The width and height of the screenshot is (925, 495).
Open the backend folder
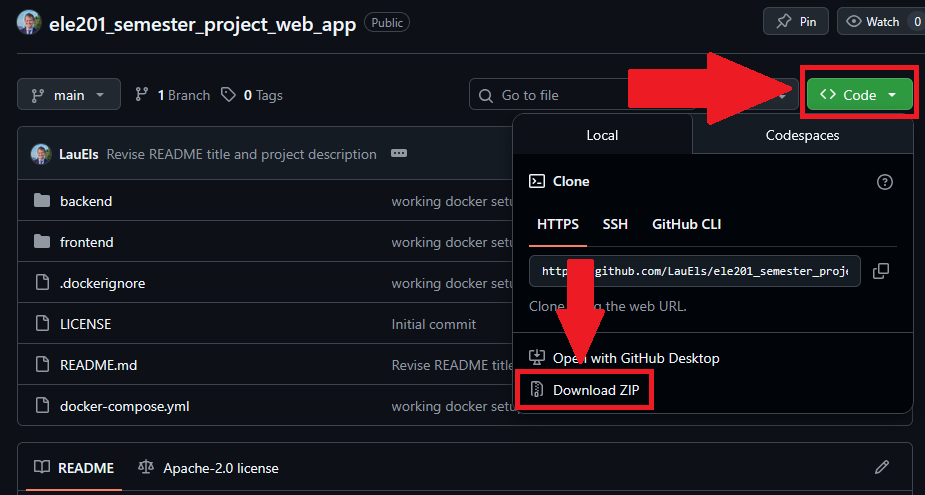[x=86, y=201]
